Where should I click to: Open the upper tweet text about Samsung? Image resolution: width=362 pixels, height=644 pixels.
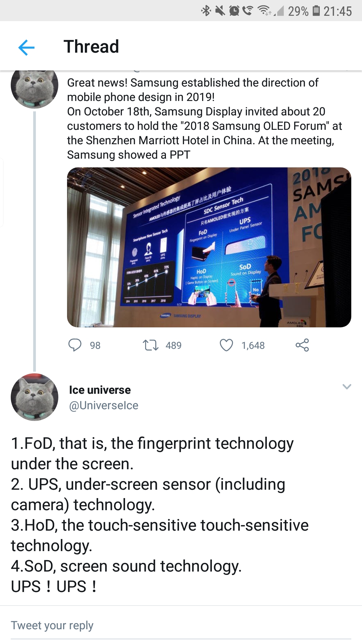[204, 119]
